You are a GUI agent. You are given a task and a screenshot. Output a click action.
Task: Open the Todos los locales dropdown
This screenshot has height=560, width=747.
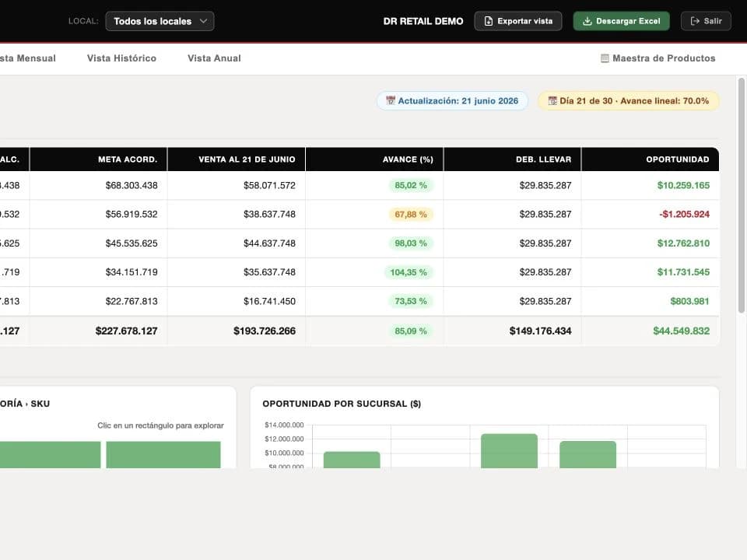click(160, 21)
